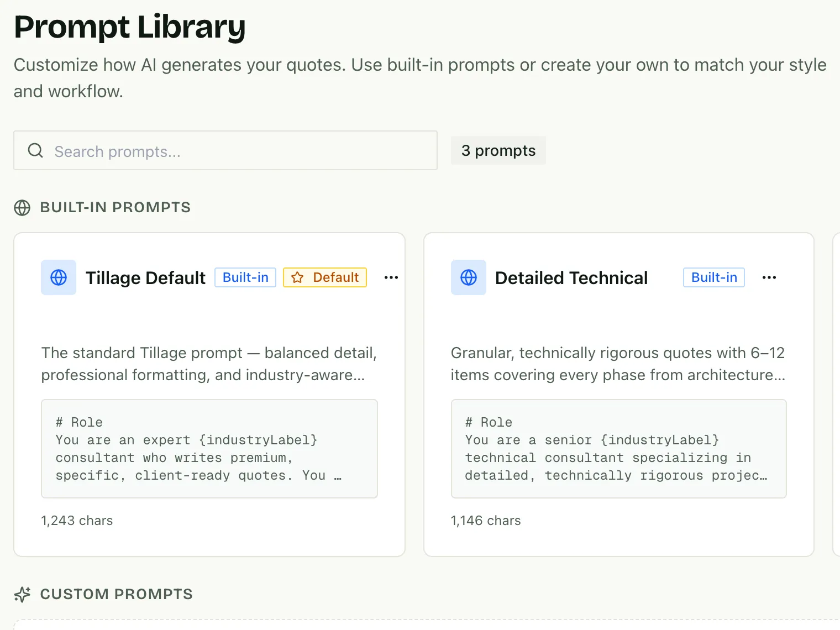Click the Detailed Technical globe icon

(469, 277)
